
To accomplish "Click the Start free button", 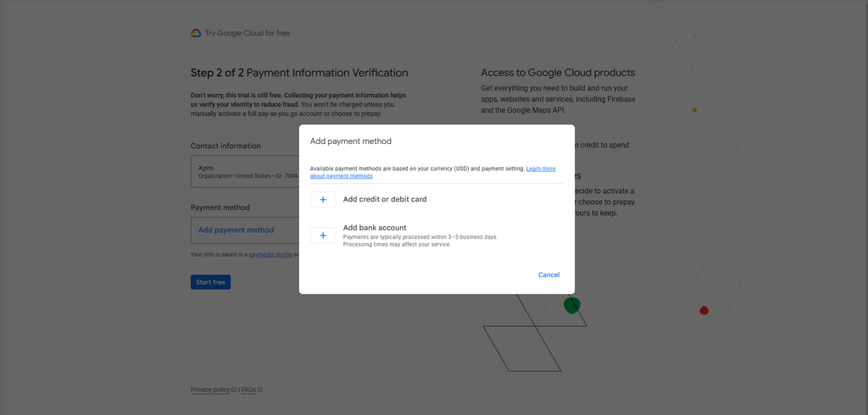I will [x=210, y=282].
